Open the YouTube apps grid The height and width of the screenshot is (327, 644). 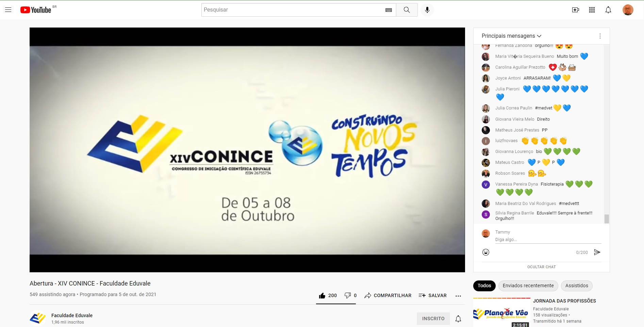(x=592, y=10)
